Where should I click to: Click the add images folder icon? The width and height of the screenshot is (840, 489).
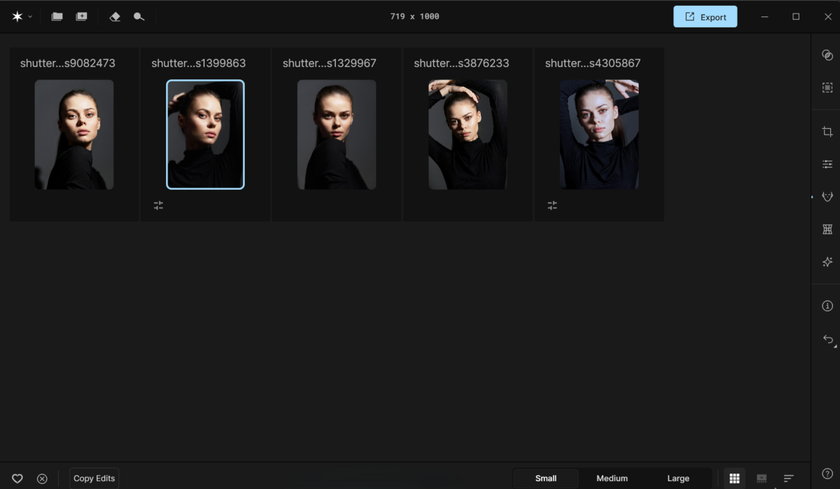coord(81,17)
